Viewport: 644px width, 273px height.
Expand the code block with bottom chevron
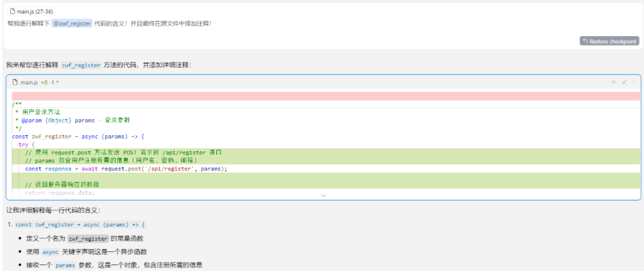323,196
